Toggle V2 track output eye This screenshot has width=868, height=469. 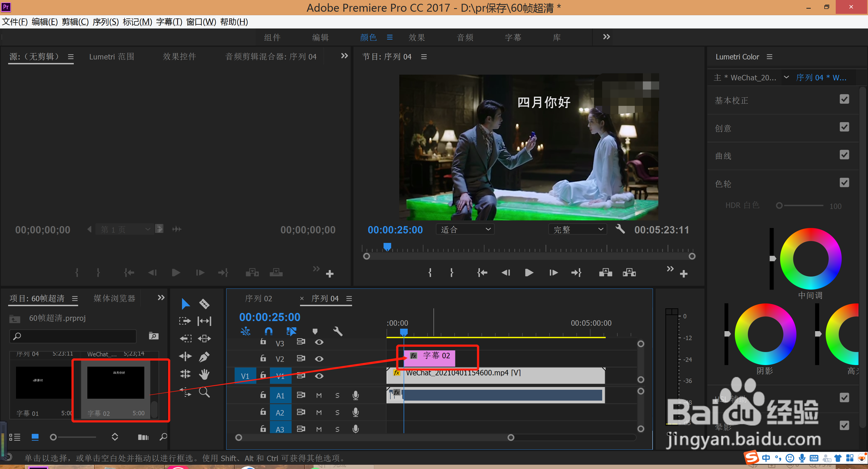[x=319, y=359]
